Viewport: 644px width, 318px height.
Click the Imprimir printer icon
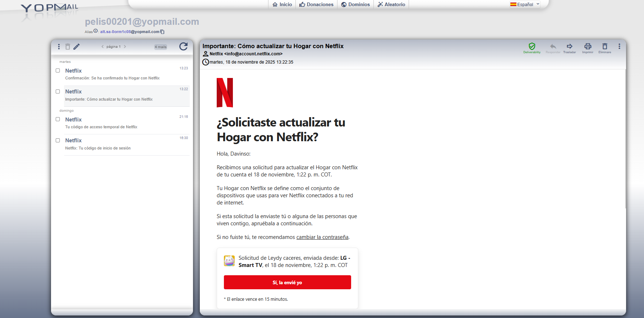coord(588,46)
